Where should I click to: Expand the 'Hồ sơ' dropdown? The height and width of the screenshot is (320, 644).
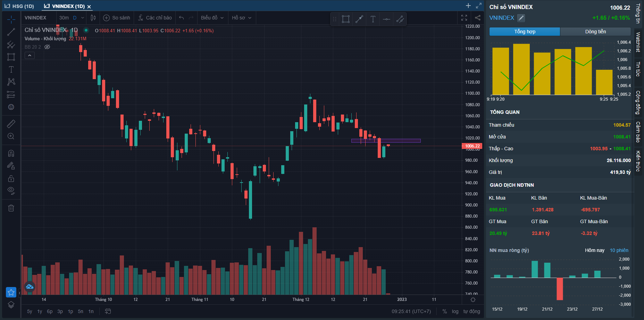pos(242,18)
